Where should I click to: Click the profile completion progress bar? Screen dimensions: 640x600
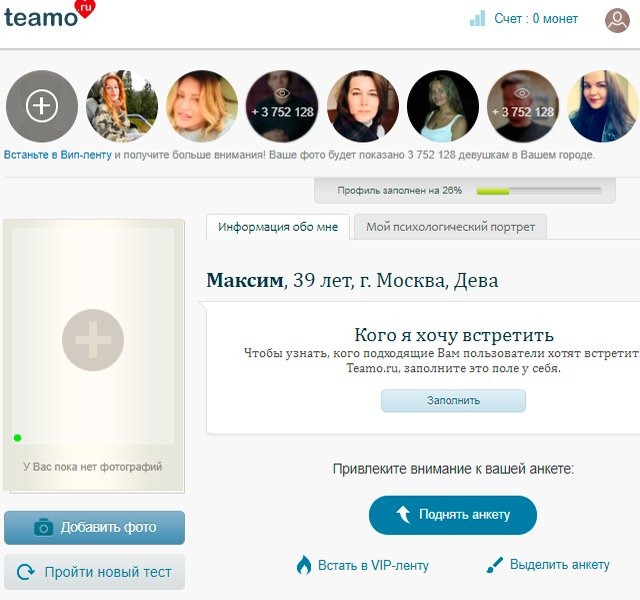coord(539,191)
